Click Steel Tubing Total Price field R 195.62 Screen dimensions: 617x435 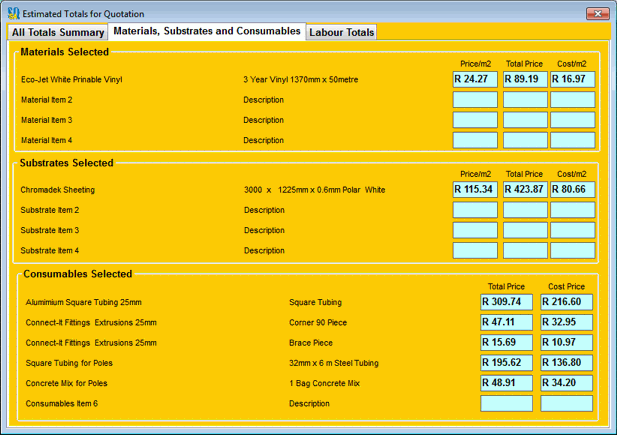pyautogui.click(x=506, y=363)
